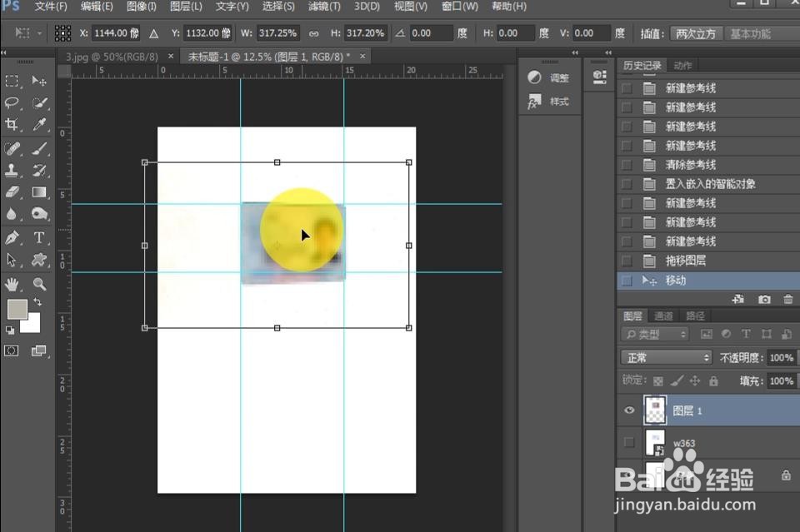Select the Spot Healing Brush tool

(x=12, y=148)
